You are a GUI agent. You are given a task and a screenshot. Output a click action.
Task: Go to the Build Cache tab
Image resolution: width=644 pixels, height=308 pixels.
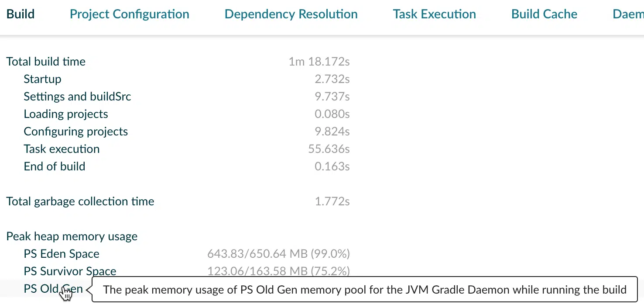544,14
